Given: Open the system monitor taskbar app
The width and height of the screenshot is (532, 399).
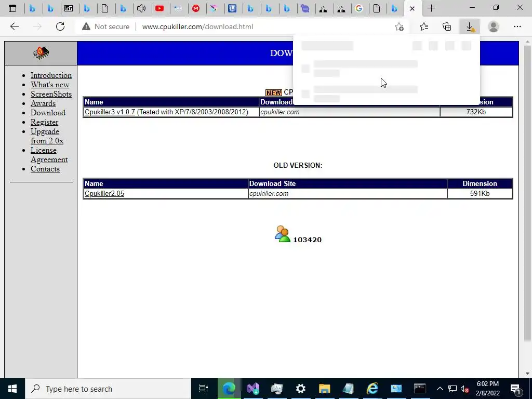Looking at the screenshot, I should [277, 389].
